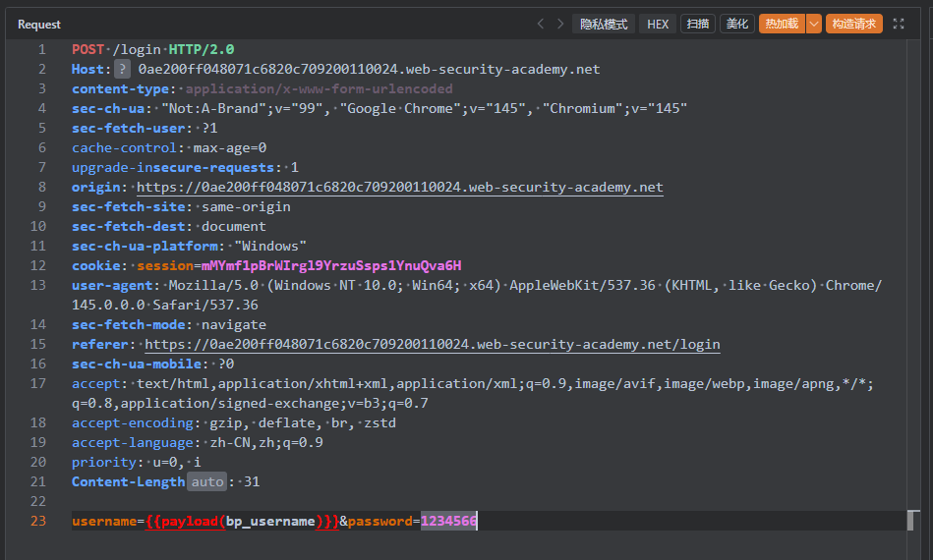The height and width of the screenshot is (560, 933).
Task: Click the password value 1234566
Action: tap(448, 522)
